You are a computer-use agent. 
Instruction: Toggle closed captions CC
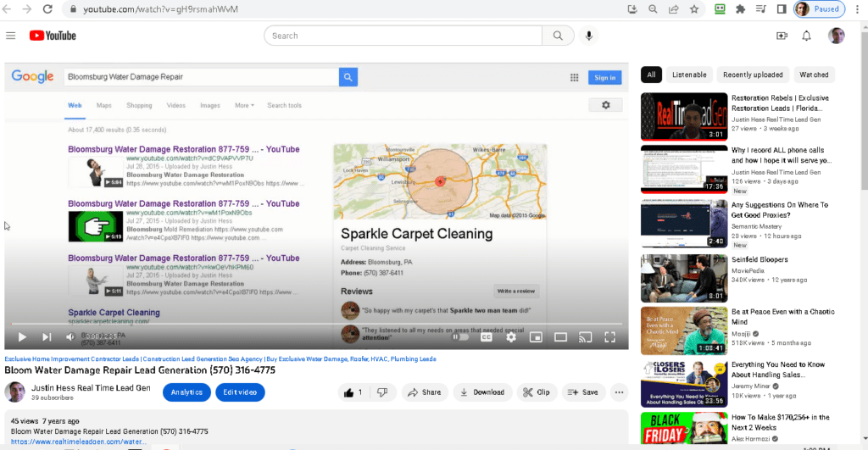(486, 336)
